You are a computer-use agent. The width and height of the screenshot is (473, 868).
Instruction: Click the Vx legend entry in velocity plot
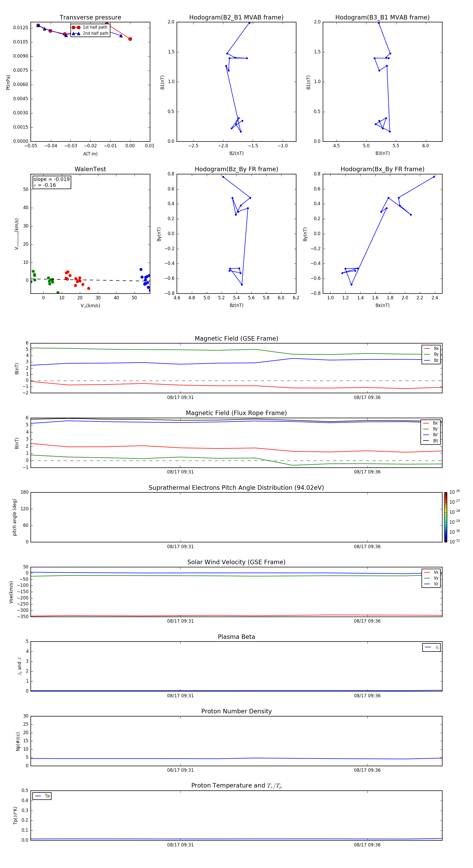(x=431, y=572)
